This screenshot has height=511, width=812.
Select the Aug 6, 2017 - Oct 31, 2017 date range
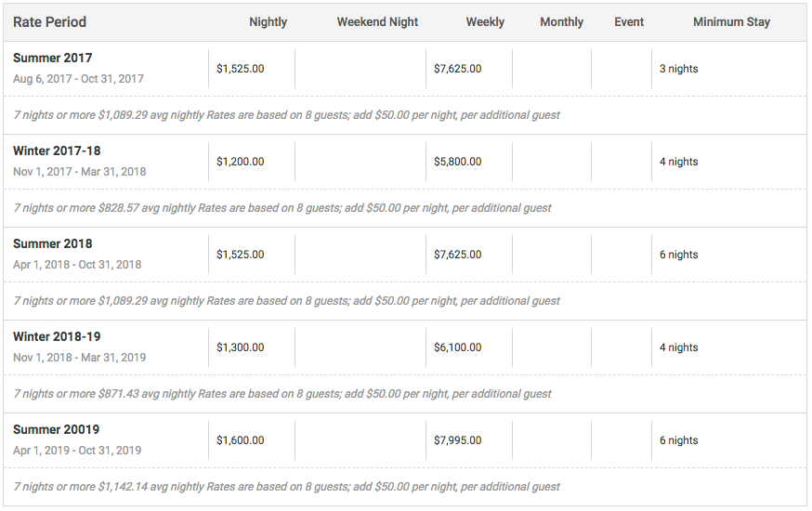[78, 79]
